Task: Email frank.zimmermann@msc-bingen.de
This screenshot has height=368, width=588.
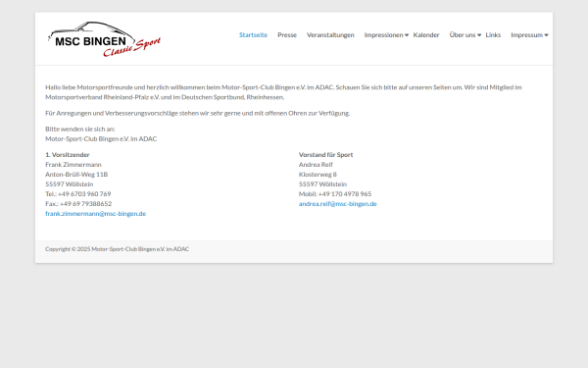Action: coord(96,214)
